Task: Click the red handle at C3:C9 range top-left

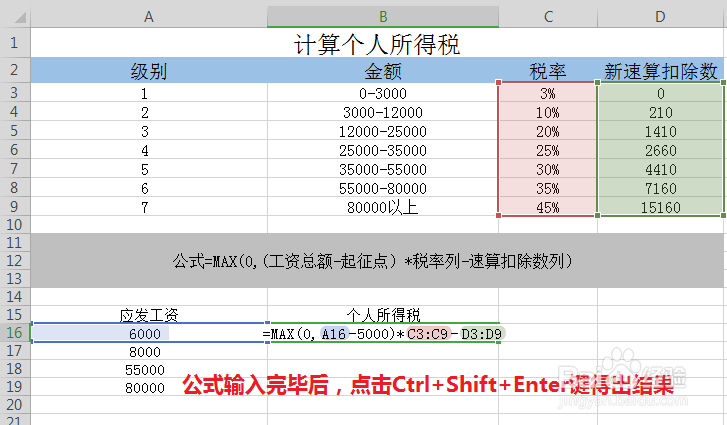Action: pyautogui.click(x=499, y=82)
